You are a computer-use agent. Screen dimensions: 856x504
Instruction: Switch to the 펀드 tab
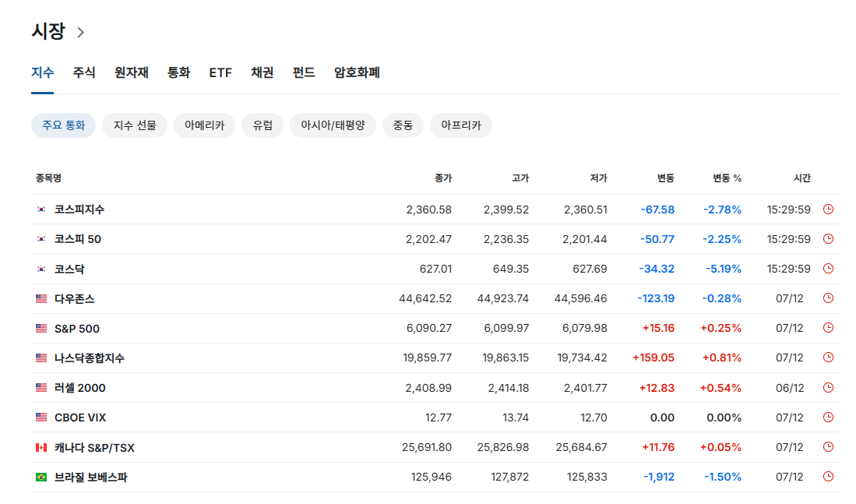click(x=304, y=72)
